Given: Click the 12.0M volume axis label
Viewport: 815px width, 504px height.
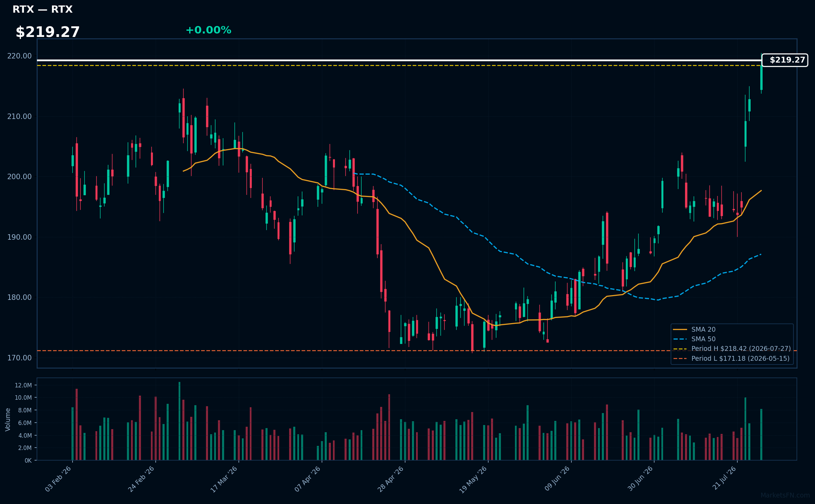Looking at the screenshot, I should click(23, 385).
